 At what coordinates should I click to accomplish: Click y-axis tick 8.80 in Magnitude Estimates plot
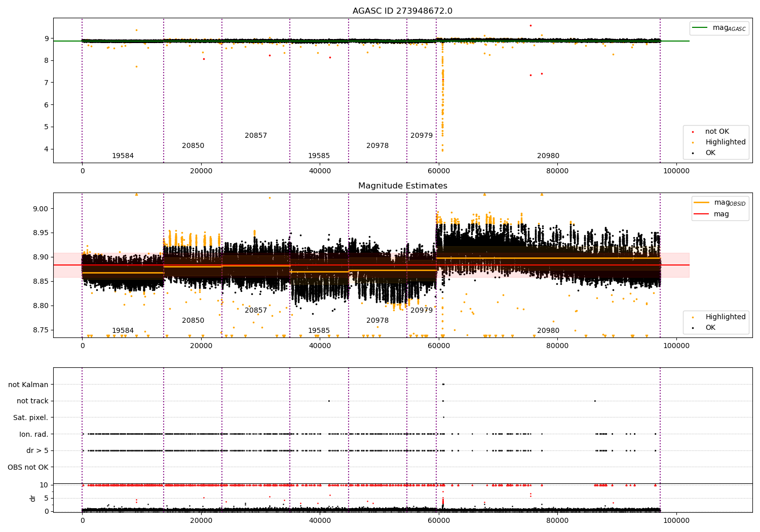(40, 306)
